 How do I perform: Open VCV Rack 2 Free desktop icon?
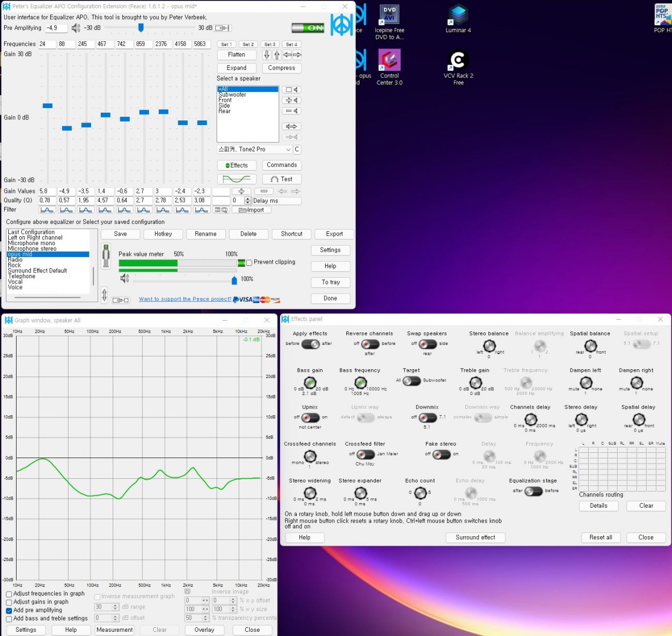(x=458, y=67)
